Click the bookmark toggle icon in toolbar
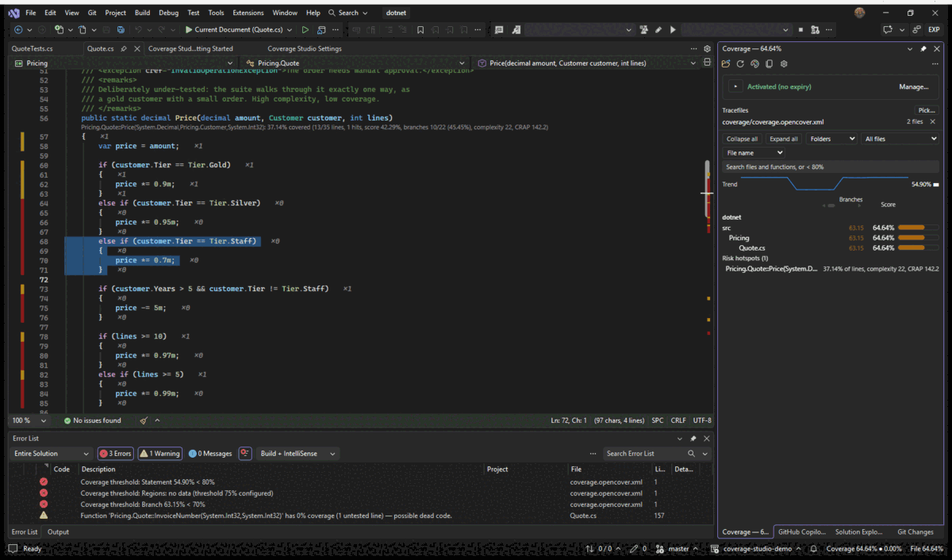This screenshot has width=952, height=560. coord(420,29)
